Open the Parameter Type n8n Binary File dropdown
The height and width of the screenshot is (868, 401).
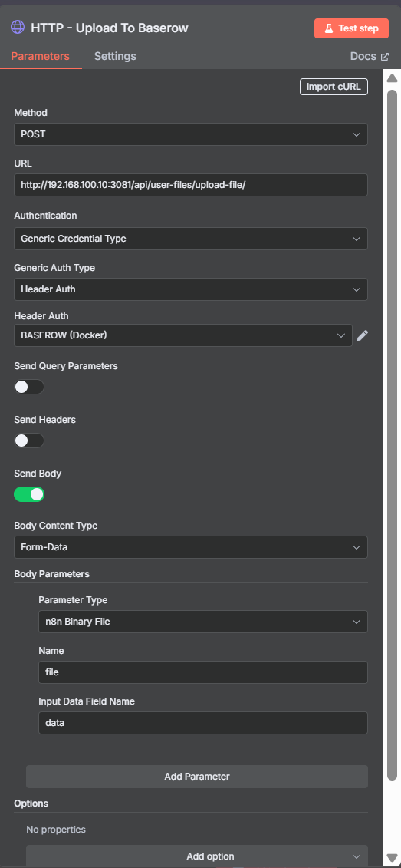pos(203,622)
